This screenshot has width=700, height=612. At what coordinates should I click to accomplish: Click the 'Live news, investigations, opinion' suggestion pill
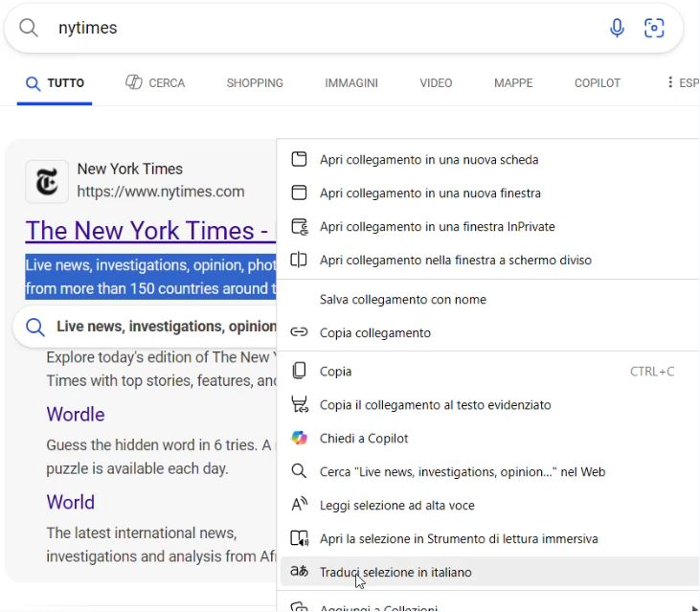point(145,327)
